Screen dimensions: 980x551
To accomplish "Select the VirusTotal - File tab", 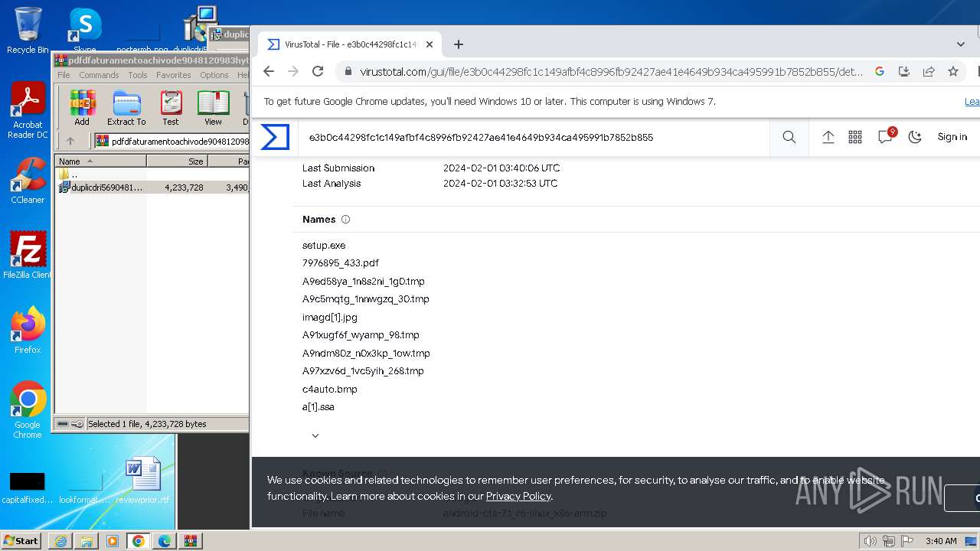I will click(350, 44).
